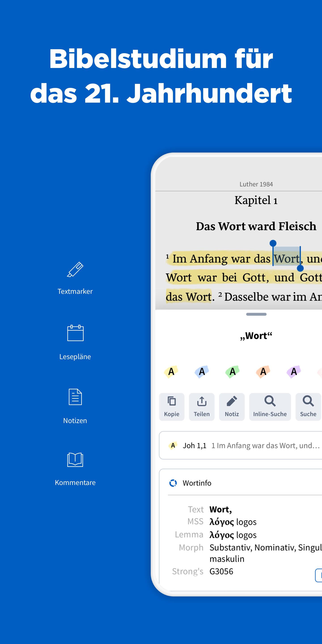
Task: Tap the Suche search button
Action: click(x=308, y=407)
